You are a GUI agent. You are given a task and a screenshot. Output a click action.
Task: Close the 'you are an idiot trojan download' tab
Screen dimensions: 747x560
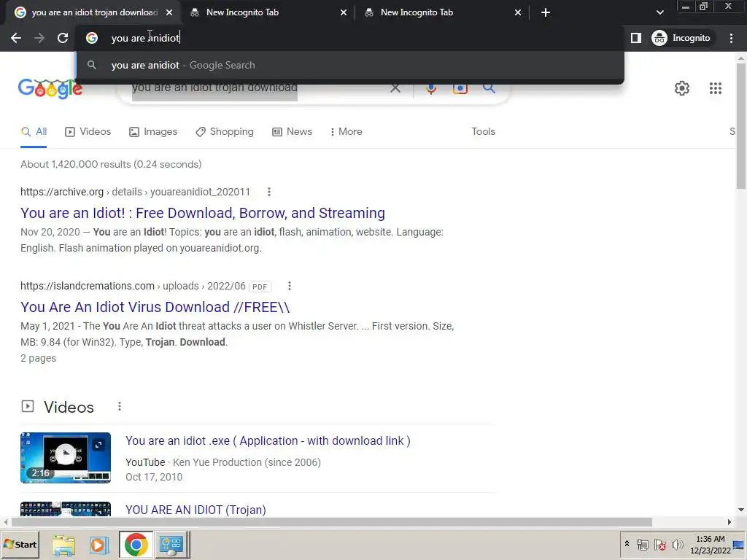point(169,12)
